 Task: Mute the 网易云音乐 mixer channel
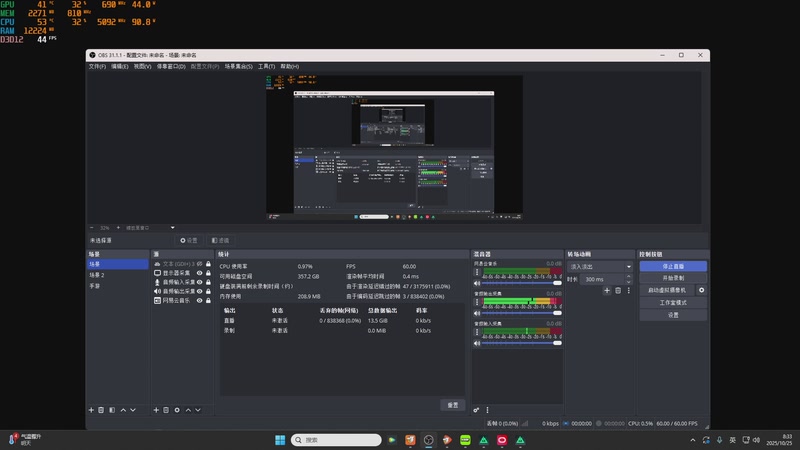point(477,283)
